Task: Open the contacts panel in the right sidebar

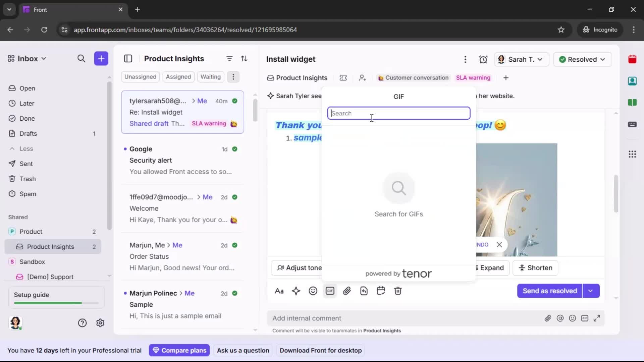Action: [x=633, y=81]
